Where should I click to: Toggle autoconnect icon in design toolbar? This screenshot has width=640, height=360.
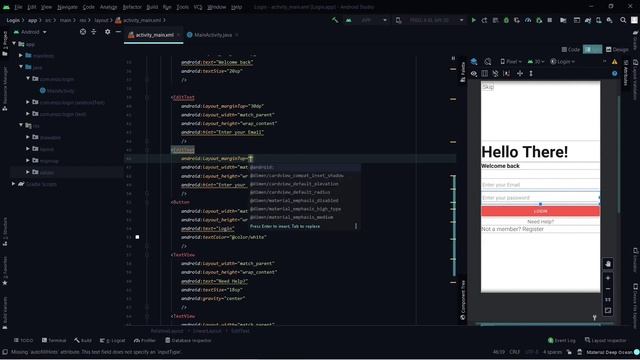tap(484, 73)
